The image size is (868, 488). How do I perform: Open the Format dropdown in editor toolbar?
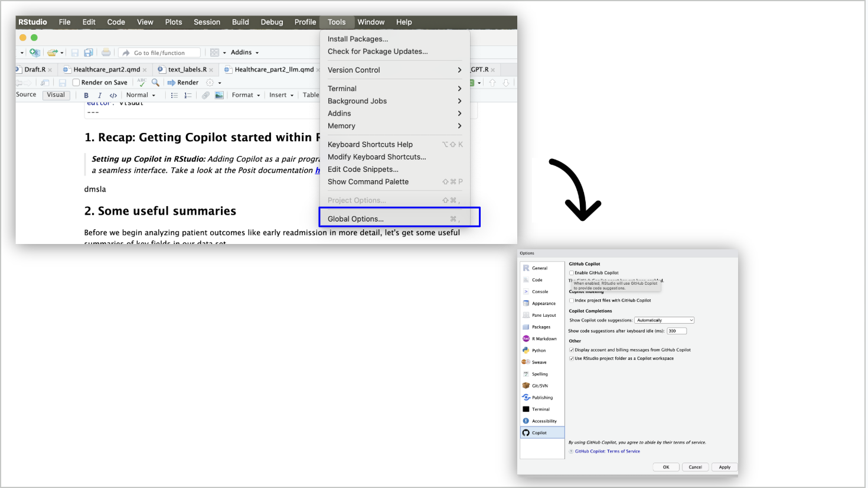tap(246, 95)
